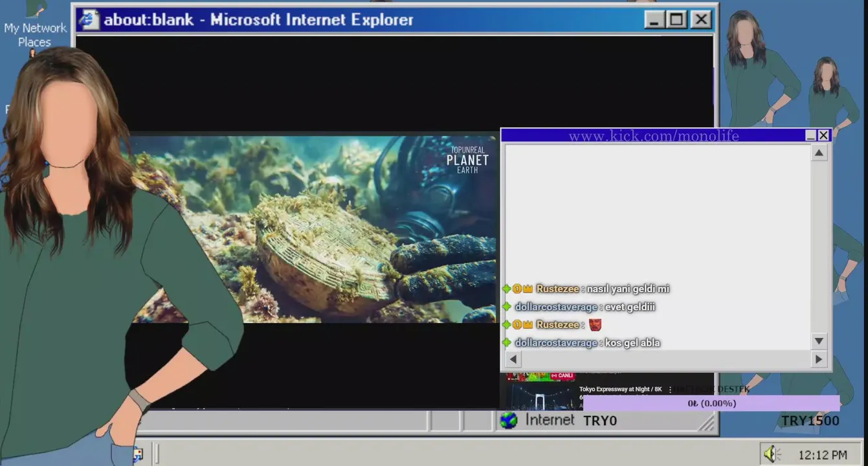Open the three-dot menu beside Tokyo Expressway title

coord(670,390)
